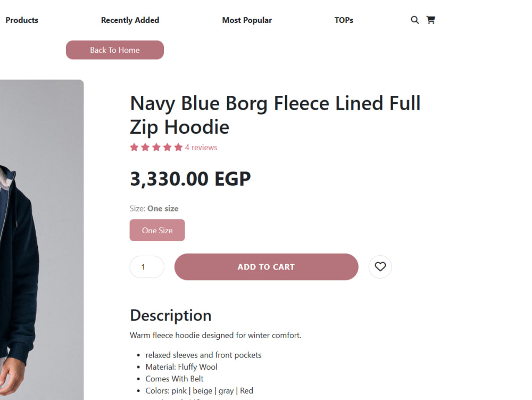Click the fifth rating star
532x400 pixels.
click(178, 148)
